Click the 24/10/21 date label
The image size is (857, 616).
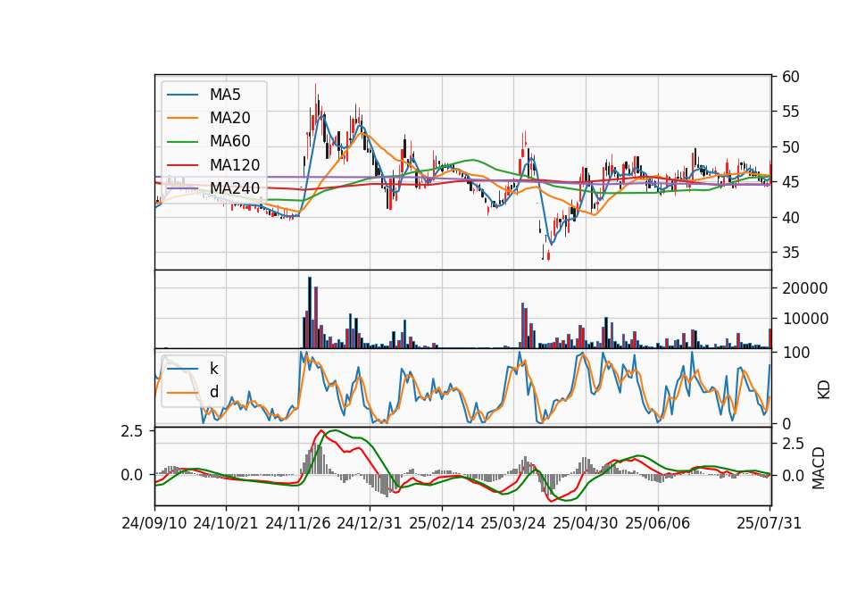pos(226,523)
